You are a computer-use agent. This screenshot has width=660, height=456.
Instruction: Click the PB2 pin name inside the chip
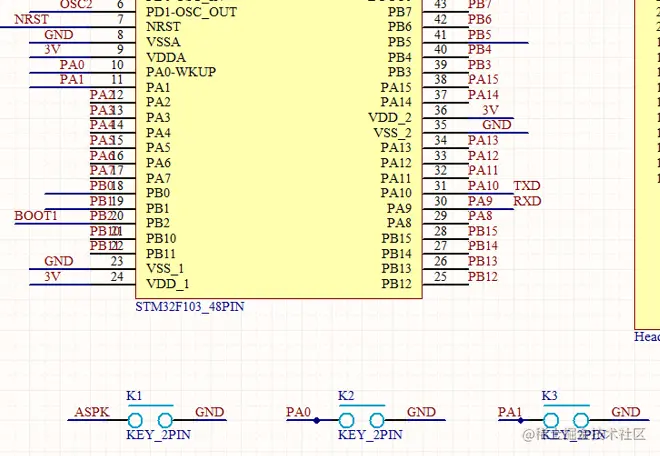click(x=158, y=223)
